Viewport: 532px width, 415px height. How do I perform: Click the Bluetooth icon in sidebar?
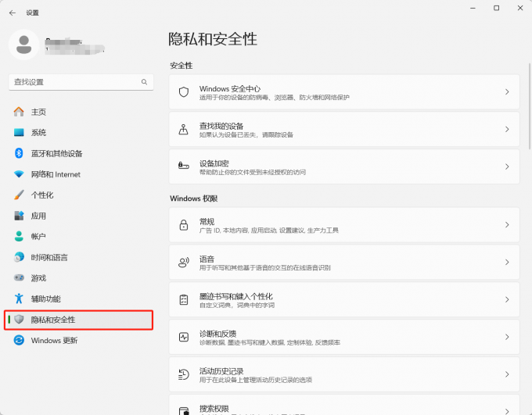click(x=19, y=153)
